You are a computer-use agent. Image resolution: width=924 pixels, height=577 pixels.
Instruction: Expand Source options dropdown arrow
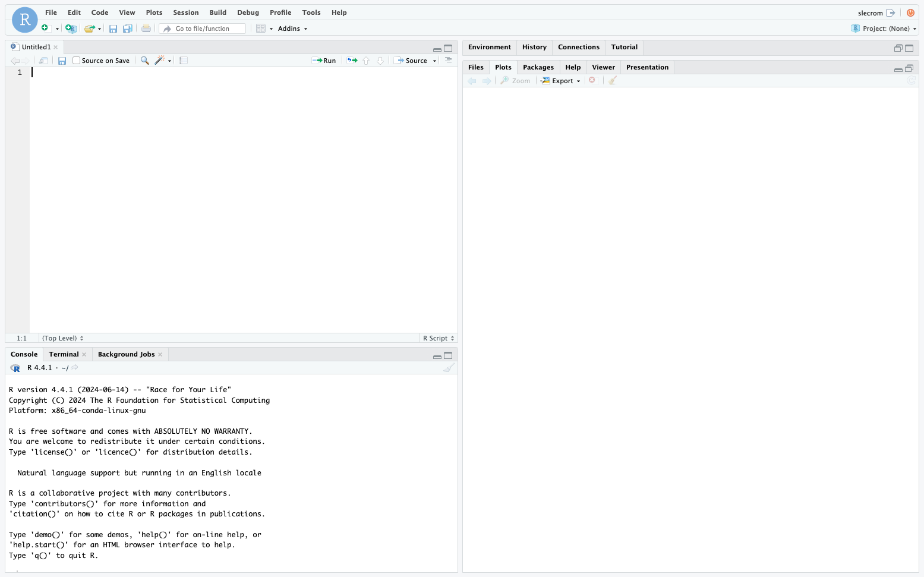(434, 61)
